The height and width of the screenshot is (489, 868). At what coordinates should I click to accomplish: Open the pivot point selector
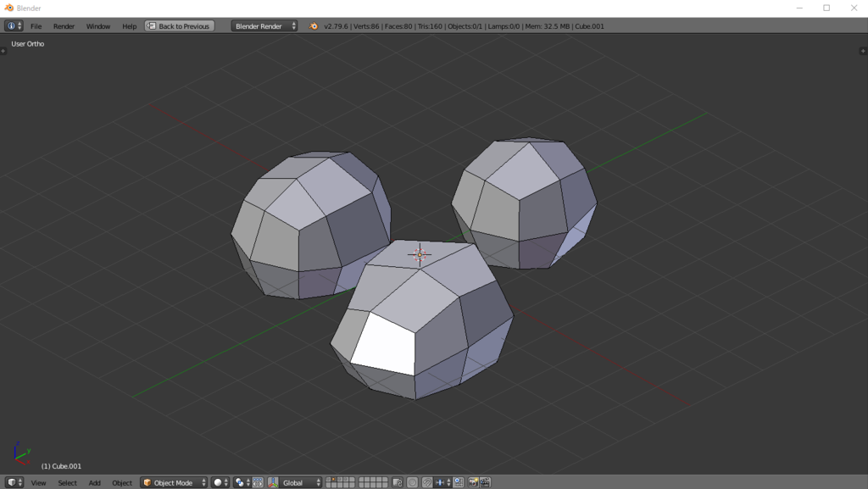pos(242,482)
